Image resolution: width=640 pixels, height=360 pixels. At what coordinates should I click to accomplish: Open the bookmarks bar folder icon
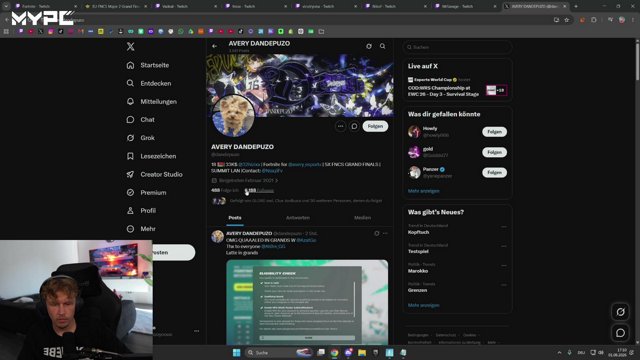point(321,31)
